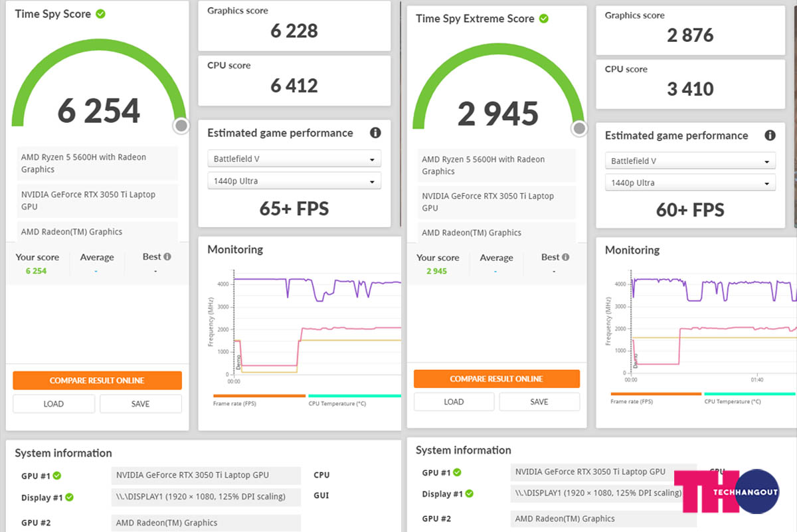Open Battlefield V game dropdown in Time Spy Extreme panel
The width and height of the screenshot is (797, 532).
click(x=690, y=161)
